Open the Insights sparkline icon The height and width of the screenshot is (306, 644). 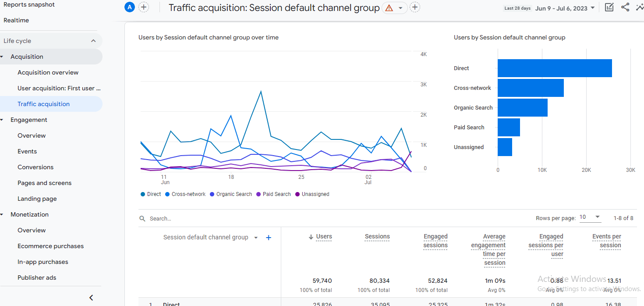click(x=640, y=7)
